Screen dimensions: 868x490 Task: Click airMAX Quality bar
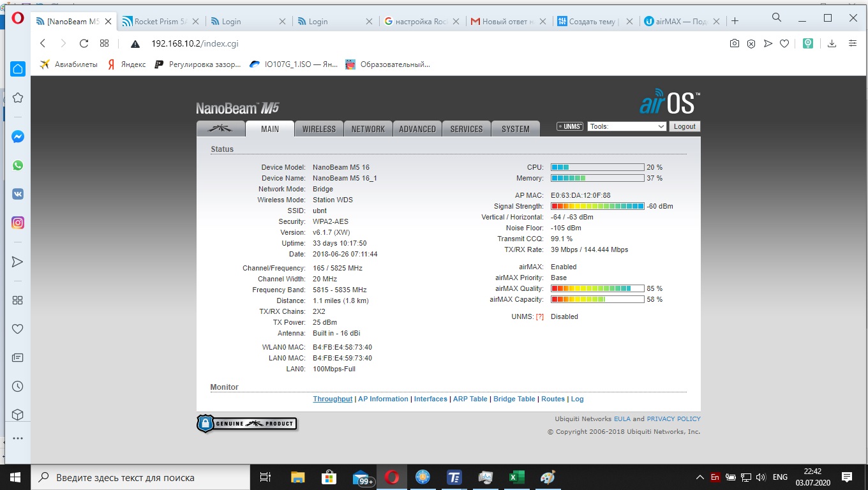click(x=597, y=288)
